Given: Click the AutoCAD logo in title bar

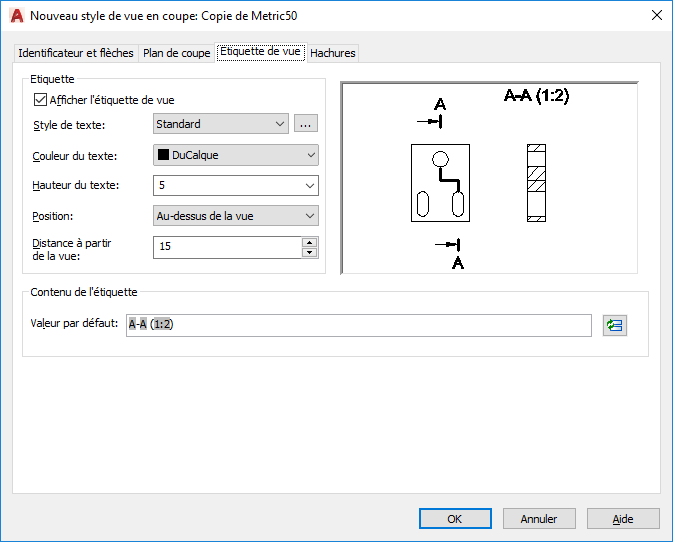Looking at the screenshot, I should click(16, 15).
